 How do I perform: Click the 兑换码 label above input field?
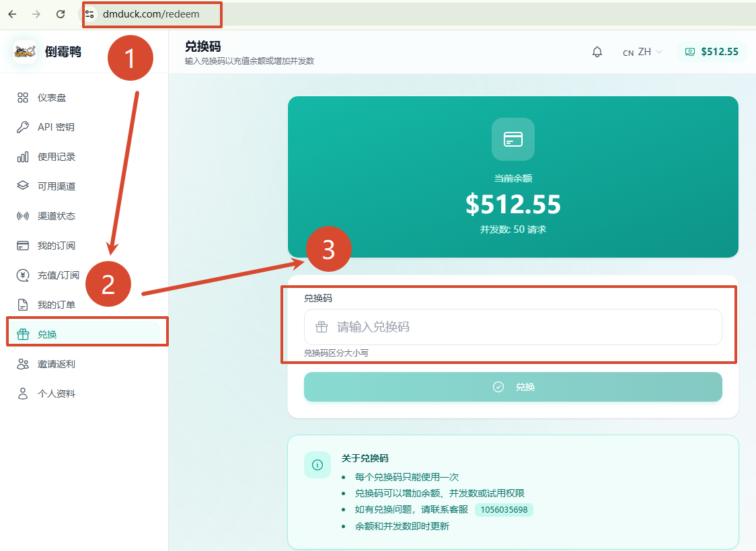point(317,299)
